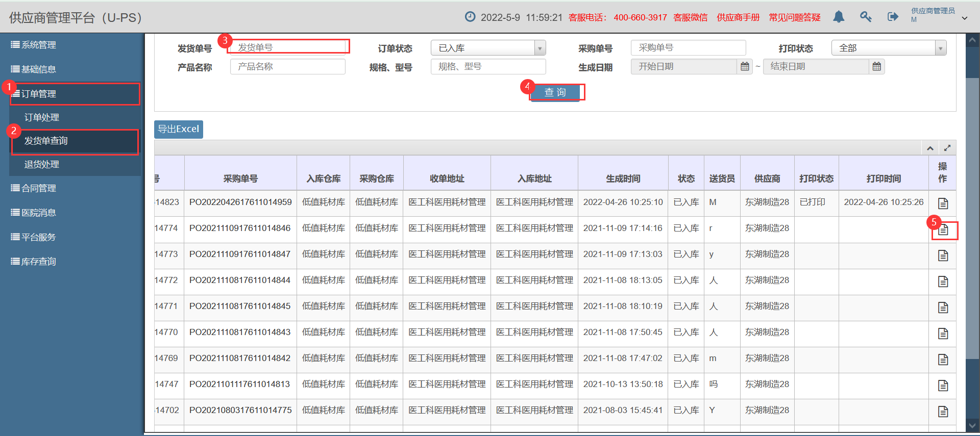The image size is (980, 436).
Task: Expand 合同管理 menu
Action: click(x=70, y=188)
